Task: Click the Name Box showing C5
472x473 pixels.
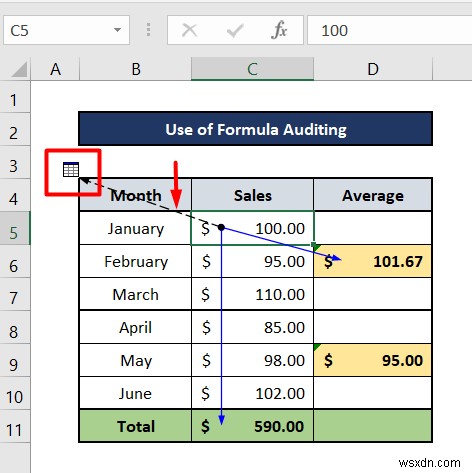Action: (x=66, y=30)
